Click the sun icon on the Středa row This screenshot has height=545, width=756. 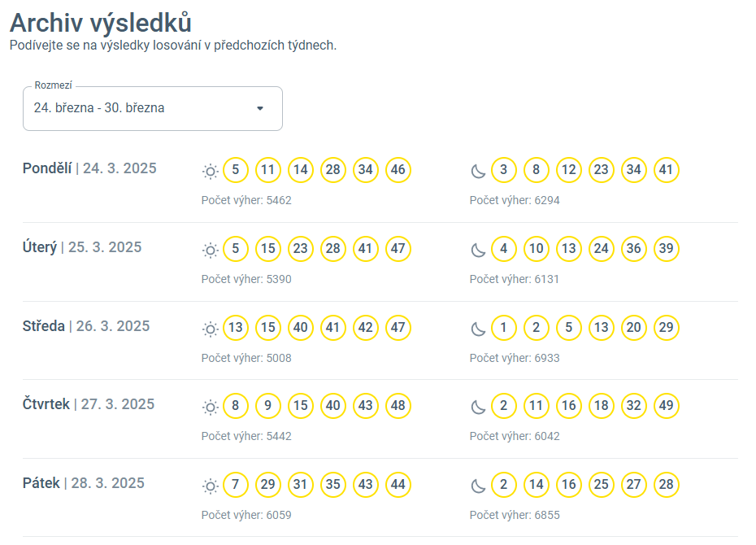pos(210,328)
